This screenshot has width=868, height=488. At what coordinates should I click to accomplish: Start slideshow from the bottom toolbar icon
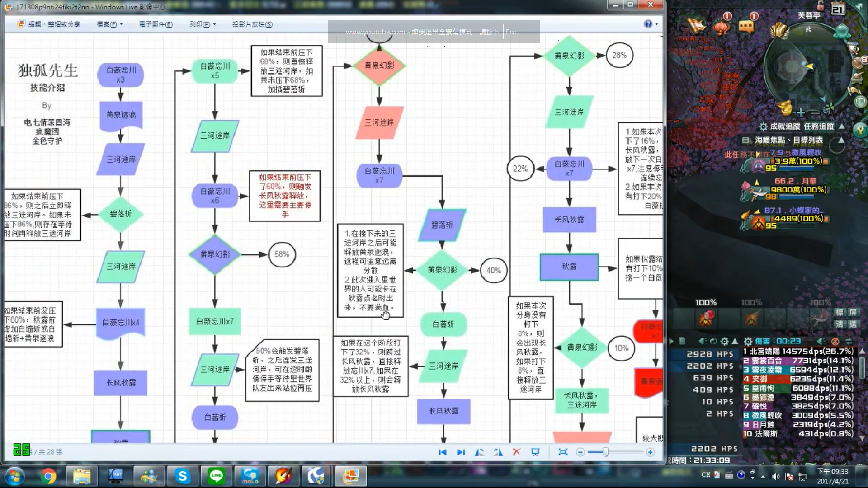pos(535,452)
